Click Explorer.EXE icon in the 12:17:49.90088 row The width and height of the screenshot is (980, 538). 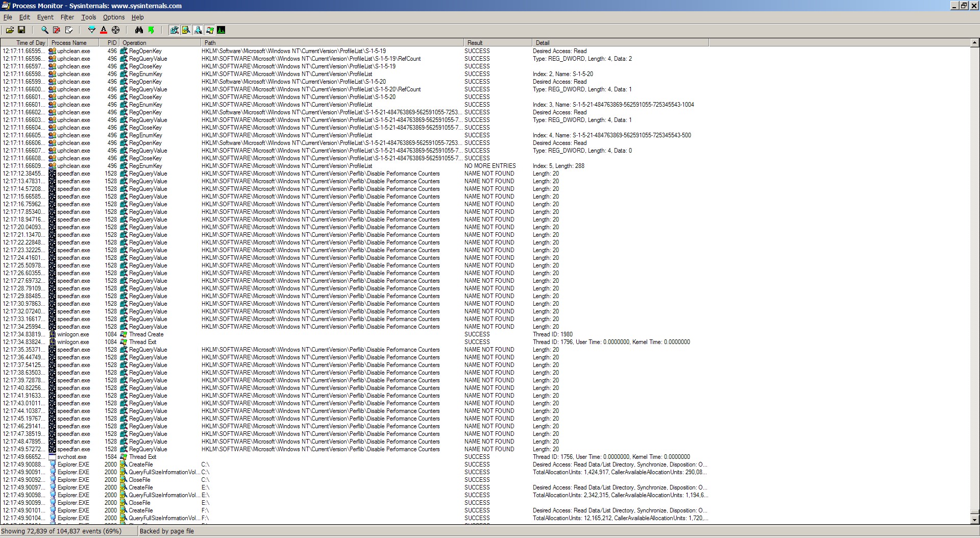52,464
